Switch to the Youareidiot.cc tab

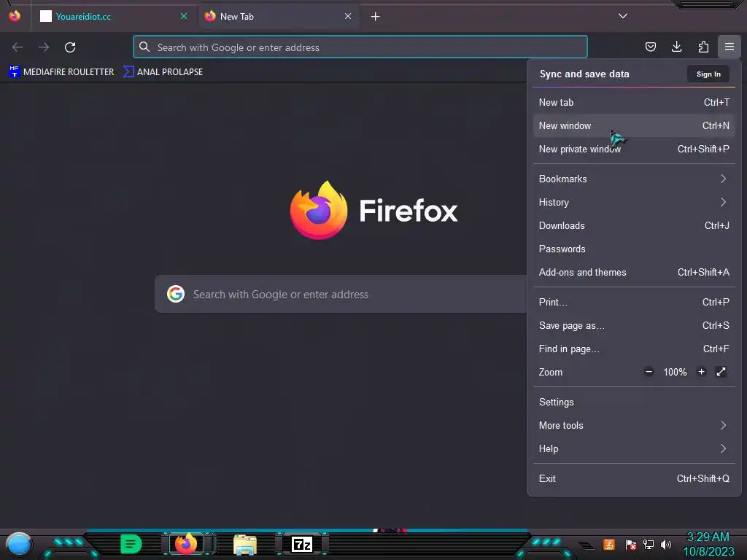115,16
